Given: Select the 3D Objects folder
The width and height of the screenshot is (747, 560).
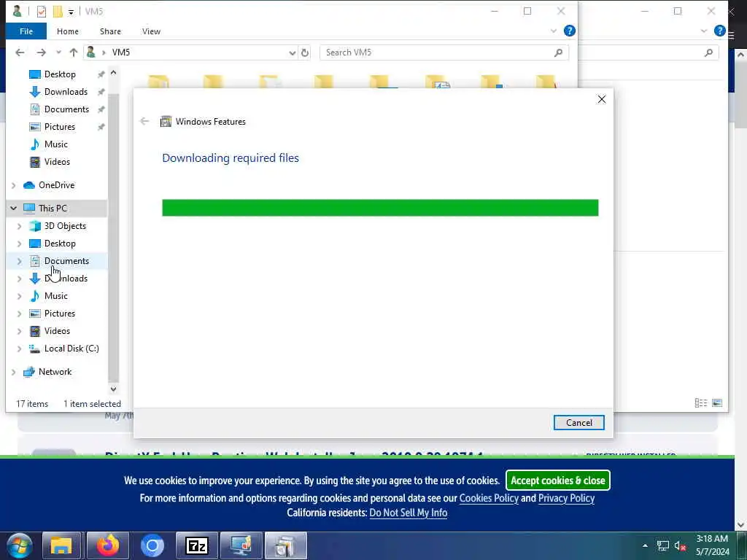Looking at the screenshot, I should [65, 226].
